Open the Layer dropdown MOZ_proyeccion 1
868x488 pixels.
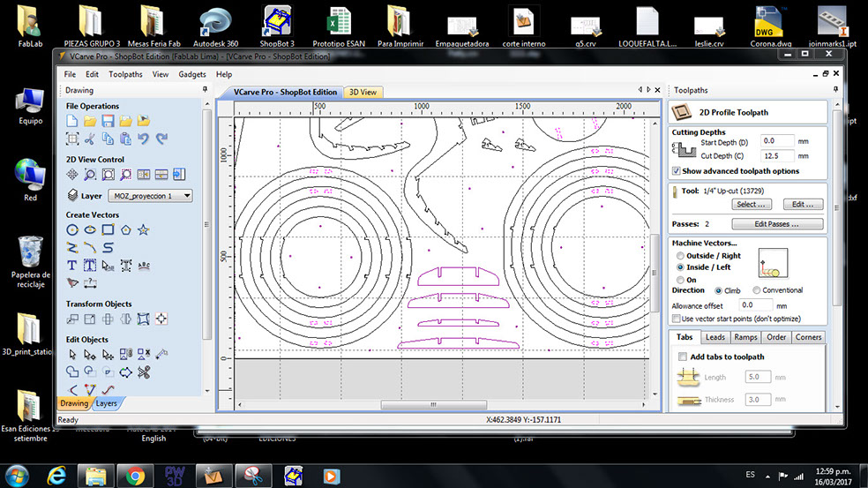pyautogui.click(x=149, y=196)
